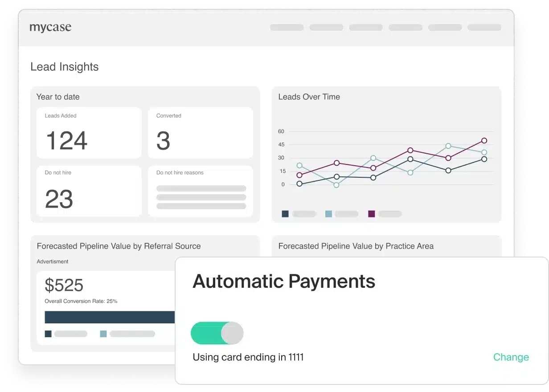Click the last purple data point on chart

[x=484, y=141]
